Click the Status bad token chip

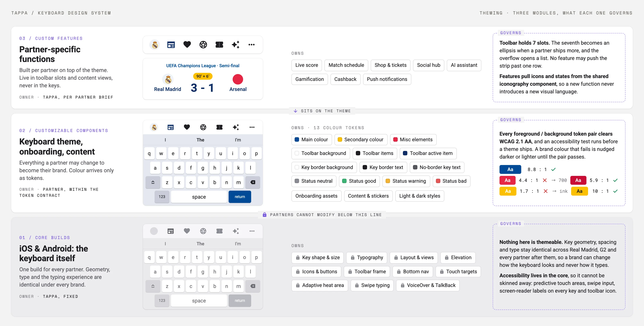click(x=451, y=181)
